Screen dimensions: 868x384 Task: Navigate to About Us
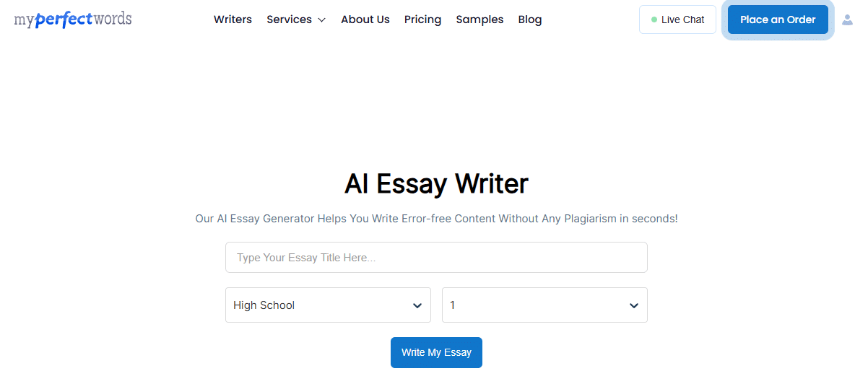coord(365,19)
